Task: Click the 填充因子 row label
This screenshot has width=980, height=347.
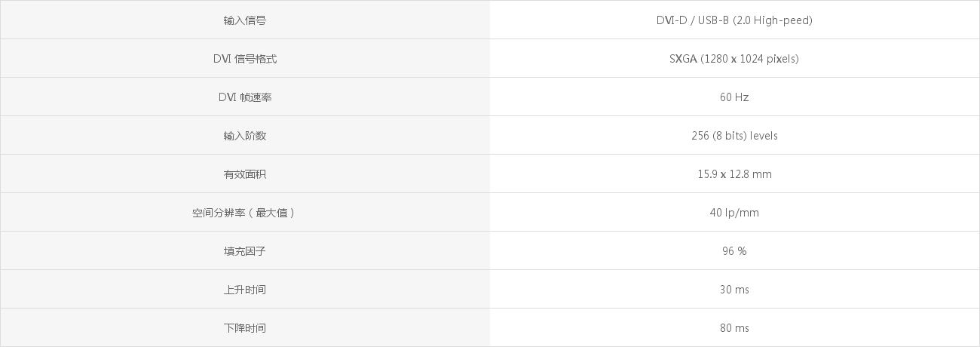Action: [x=245, y=251]
